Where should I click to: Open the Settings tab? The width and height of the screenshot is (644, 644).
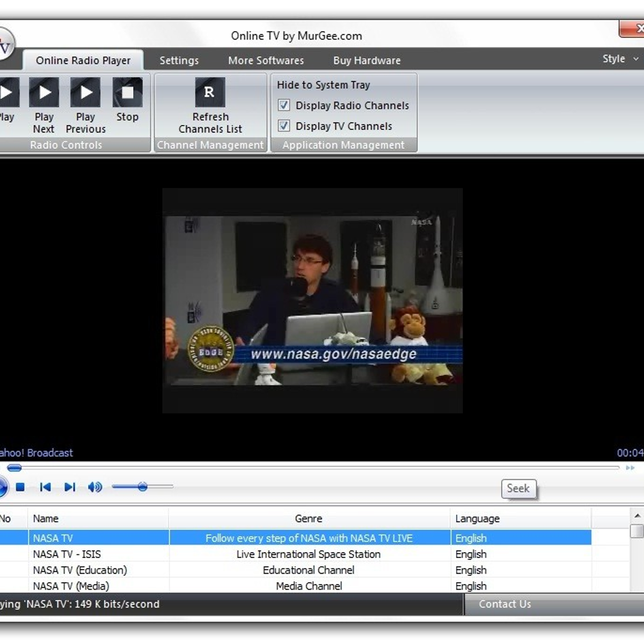point(179,60)
